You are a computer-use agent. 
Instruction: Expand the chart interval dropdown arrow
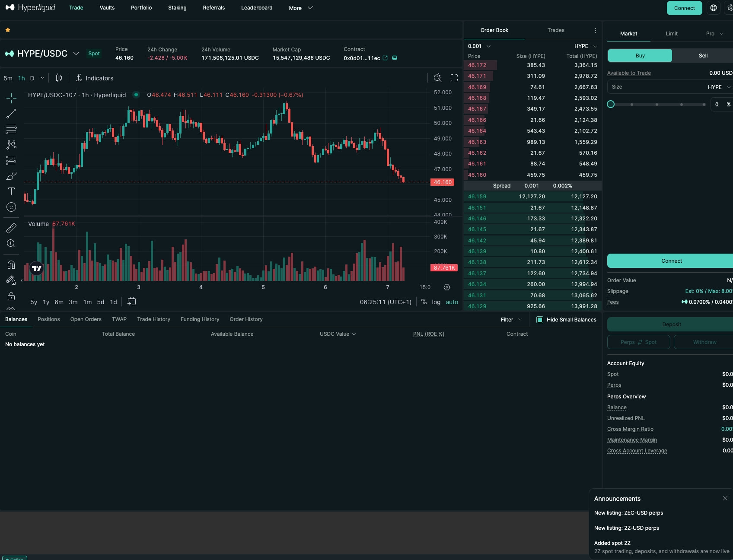42,78
